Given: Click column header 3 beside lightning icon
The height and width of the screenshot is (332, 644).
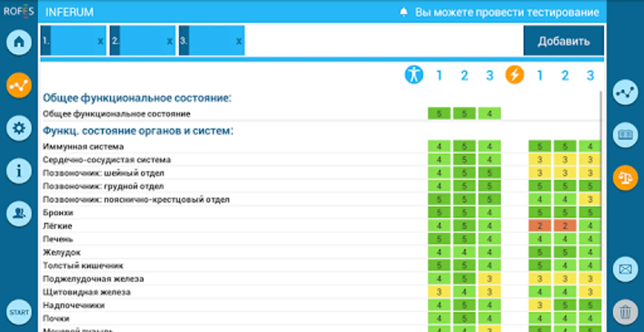Looking at the screenshot, I should [x=590, y=76].
